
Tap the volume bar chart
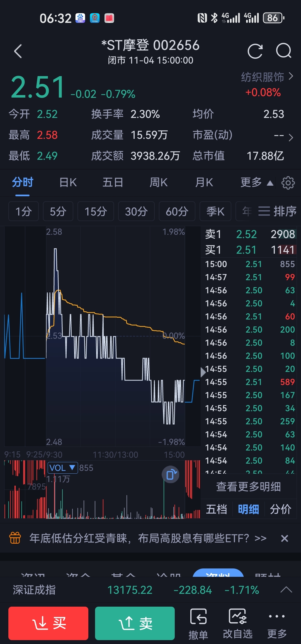click(x=102, y=489)
